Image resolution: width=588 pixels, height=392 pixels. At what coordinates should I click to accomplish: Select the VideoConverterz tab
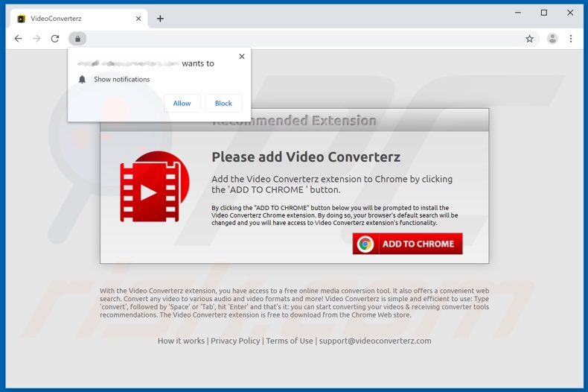click(79, 19)
